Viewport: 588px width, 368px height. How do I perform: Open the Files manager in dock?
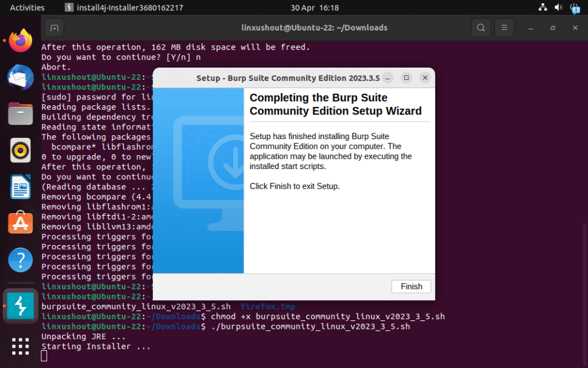point(21,113)
